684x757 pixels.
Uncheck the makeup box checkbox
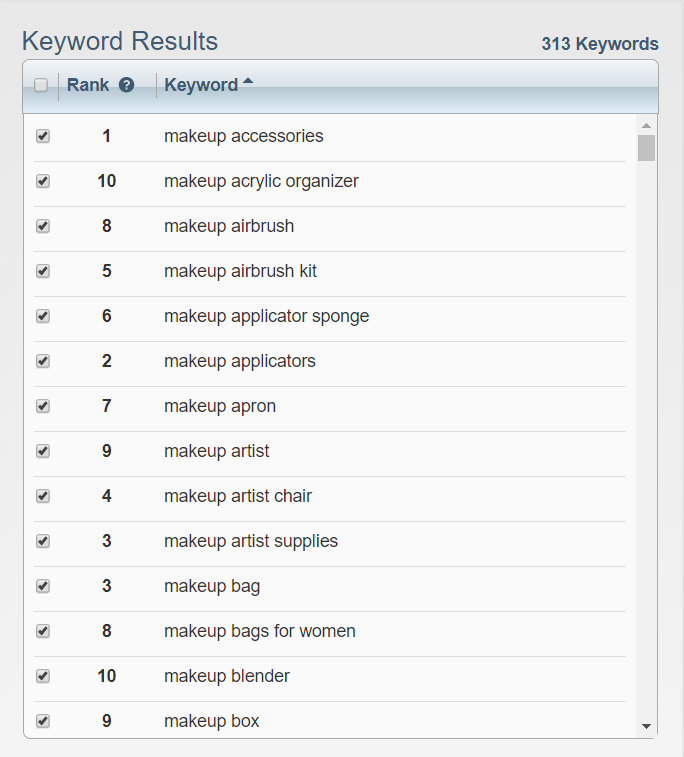43,721
